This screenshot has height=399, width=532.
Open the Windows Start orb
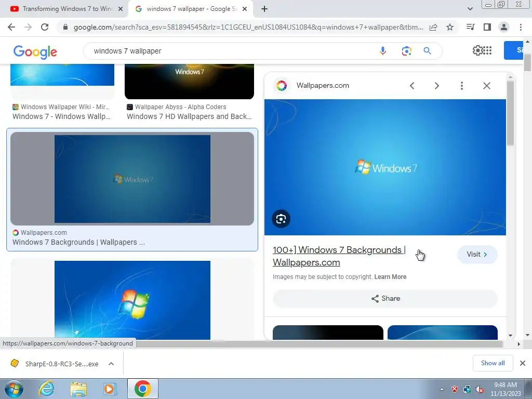(14, 389)
